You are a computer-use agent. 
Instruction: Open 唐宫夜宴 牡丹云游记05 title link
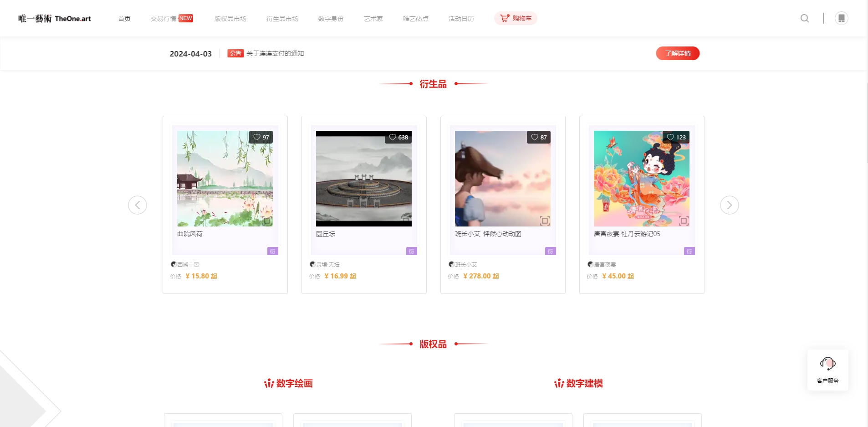tap(627, 234)
